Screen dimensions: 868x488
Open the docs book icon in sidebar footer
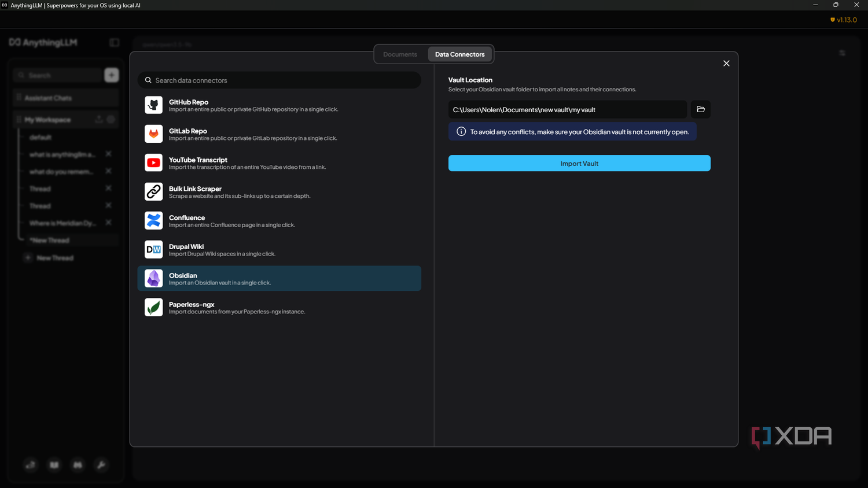pos(54,465)
